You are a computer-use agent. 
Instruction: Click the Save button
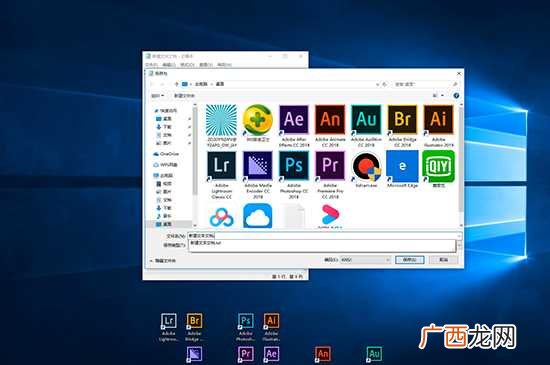(409, 260)
